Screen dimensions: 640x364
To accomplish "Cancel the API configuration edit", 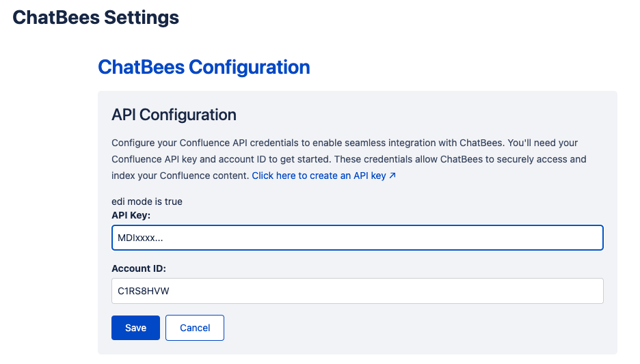I will (195, 328).
